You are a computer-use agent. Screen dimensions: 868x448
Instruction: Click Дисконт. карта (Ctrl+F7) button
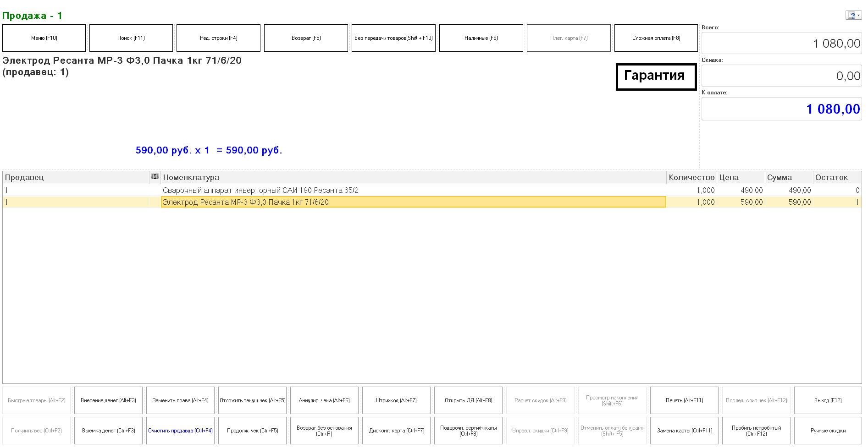tap(396, 431)
